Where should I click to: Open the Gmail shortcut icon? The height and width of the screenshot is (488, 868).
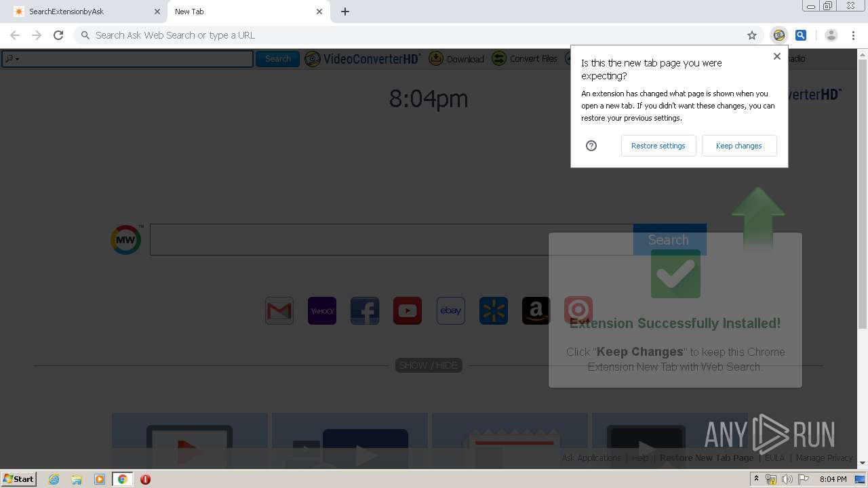pos(279,311)
